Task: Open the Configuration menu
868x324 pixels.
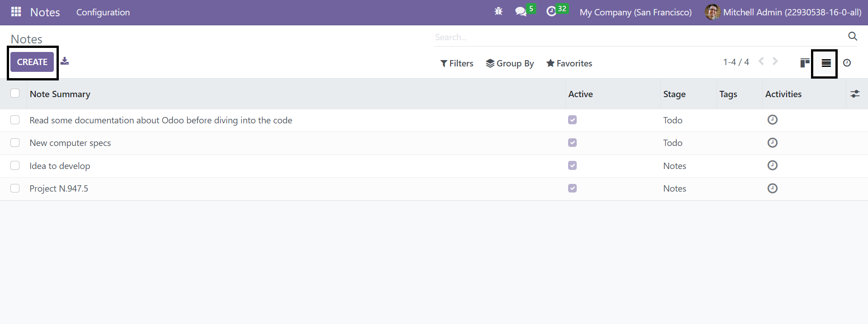Action: click(x=103, y=12)
